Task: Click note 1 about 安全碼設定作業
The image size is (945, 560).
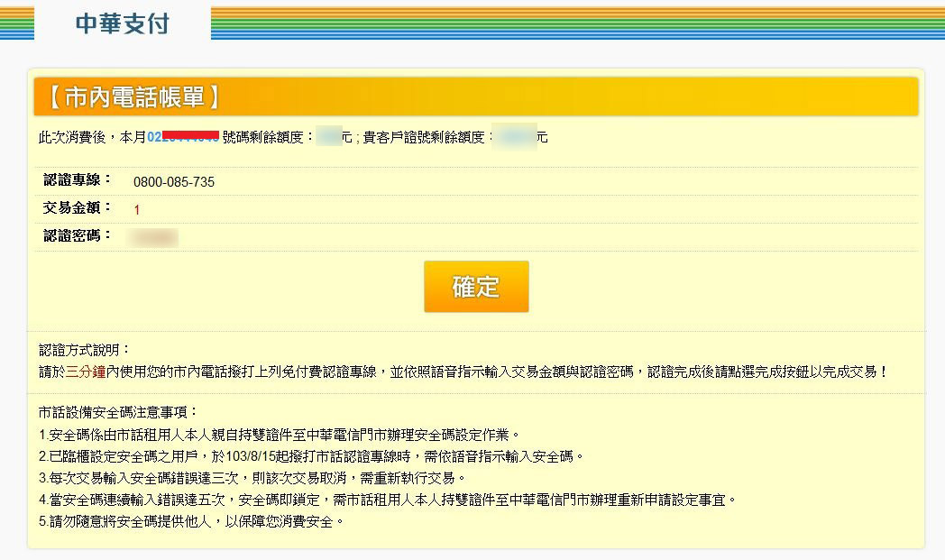Action: point(279,435)
